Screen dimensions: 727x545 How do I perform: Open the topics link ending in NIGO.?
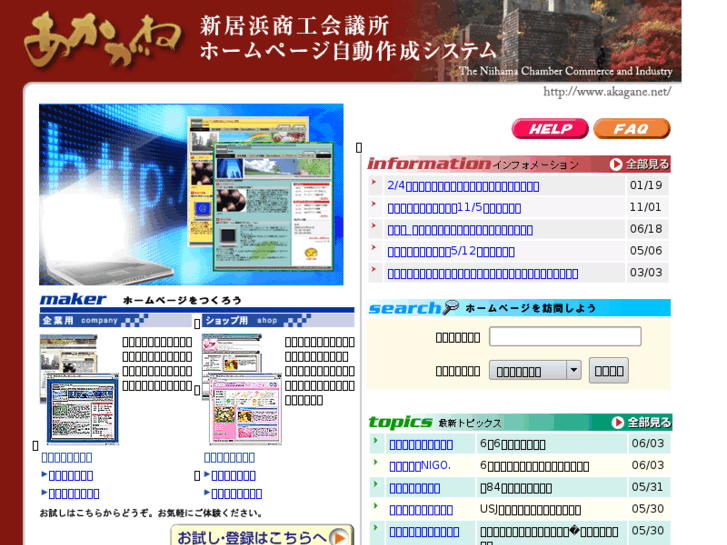pos(420,466)
